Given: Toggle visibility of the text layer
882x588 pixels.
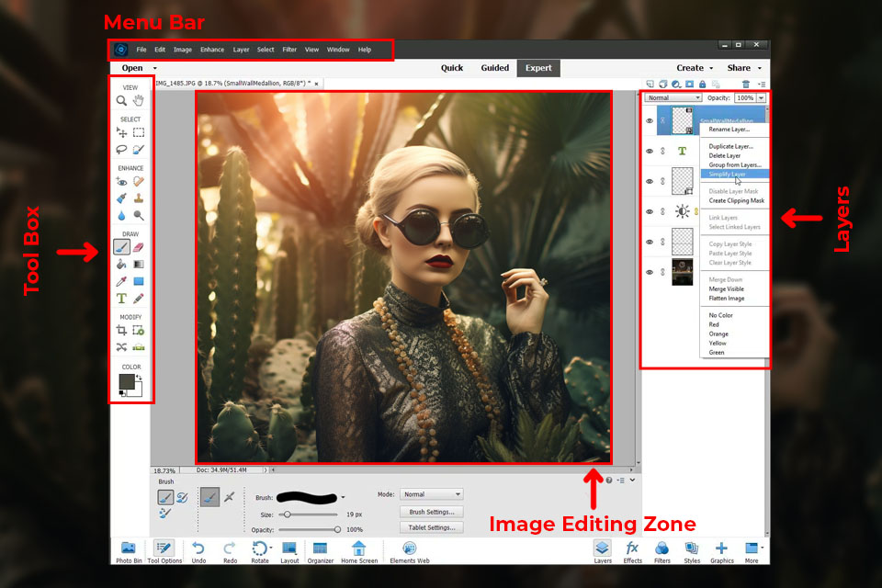Looking at the screenshot, I should click(650, 151).
